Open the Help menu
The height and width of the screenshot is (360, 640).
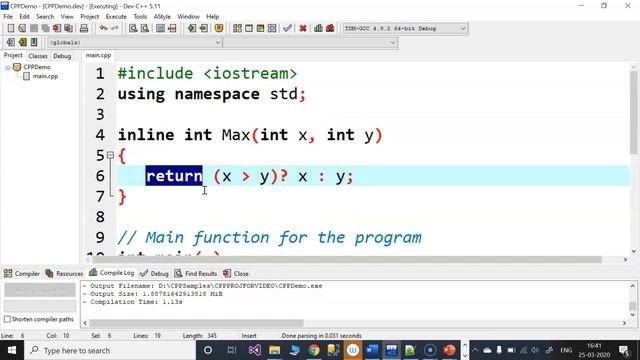(212, 17)
